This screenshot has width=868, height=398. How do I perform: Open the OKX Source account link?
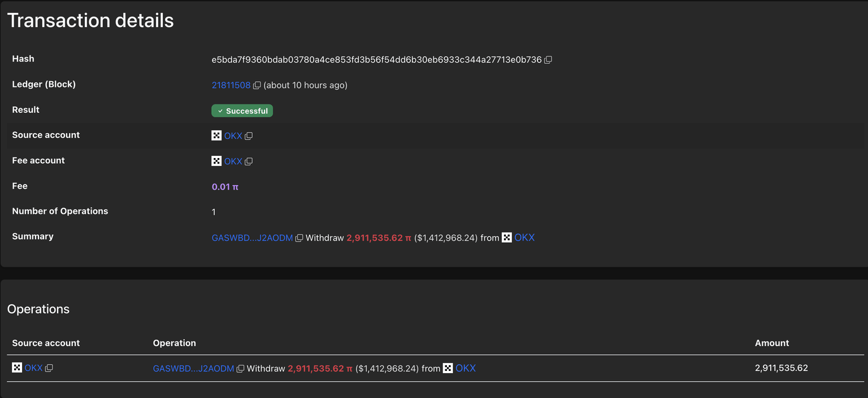233,136
